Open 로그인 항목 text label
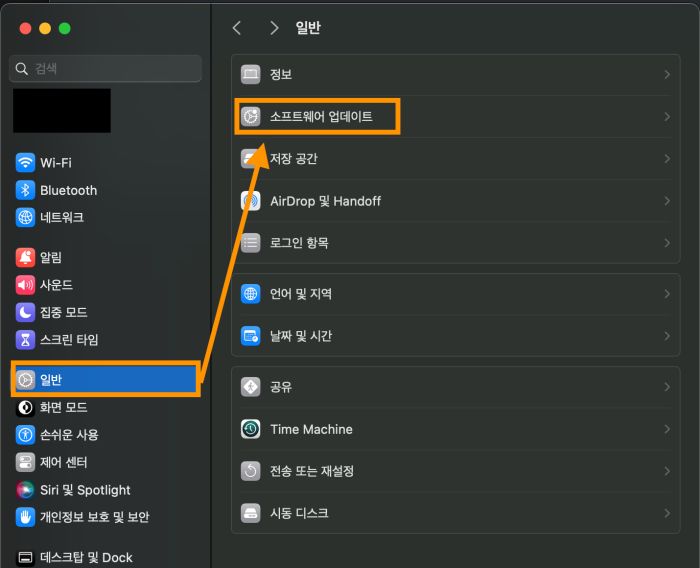The width and height of the screenshot is (700, 568). click(x=299, y=243)
